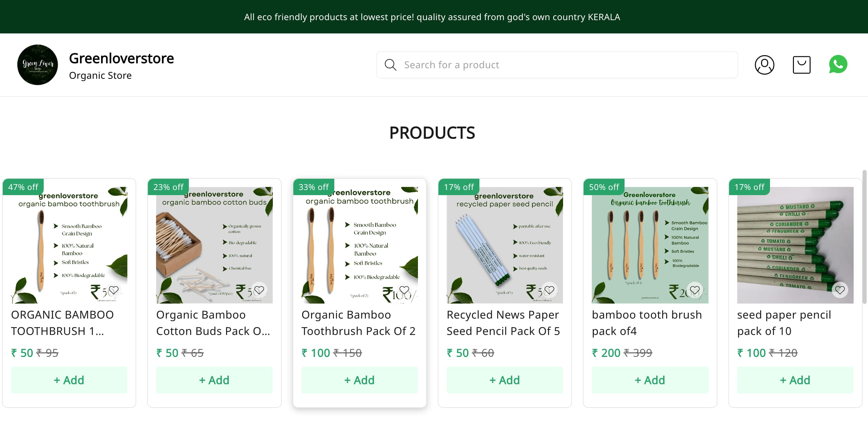Screen dimensions: 868x425
Task: Add Recycled News Paper Seed Pencil pack
Action: [505, 380]
